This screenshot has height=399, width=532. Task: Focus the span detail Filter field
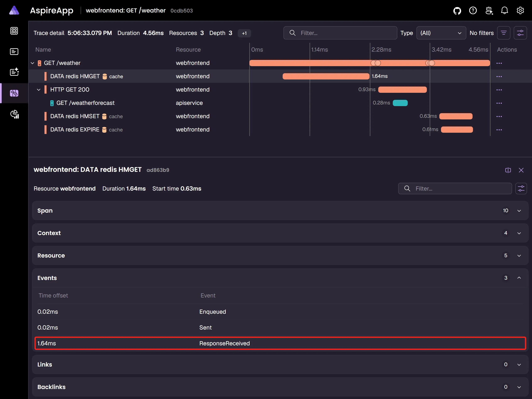[x=455, y=188]
